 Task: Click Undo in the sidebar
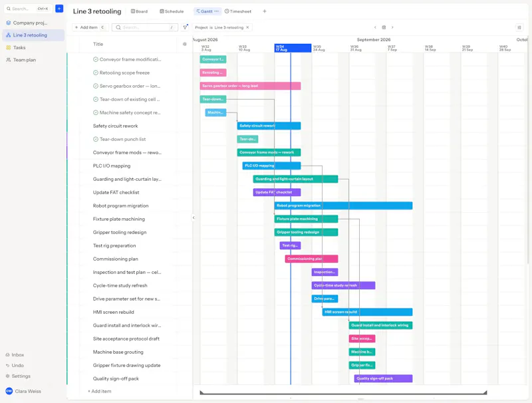click(15, 365)
